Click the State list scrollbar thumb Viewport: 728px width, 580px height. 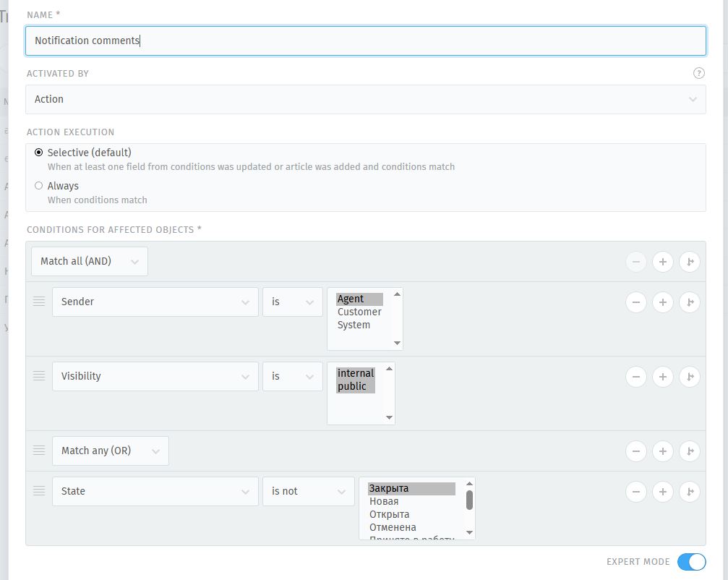pyautogui.click(x=469, y=500)
